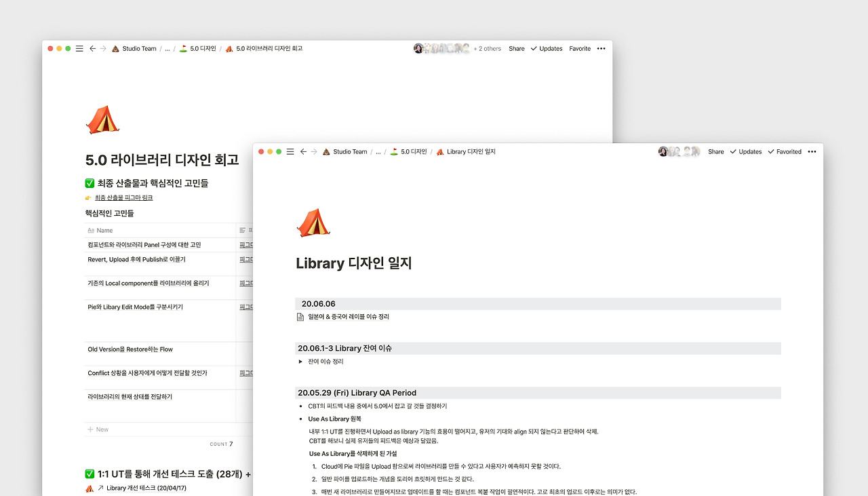Toggle Favorited off in the Library 디자인 일지 window

coord(785,152)
